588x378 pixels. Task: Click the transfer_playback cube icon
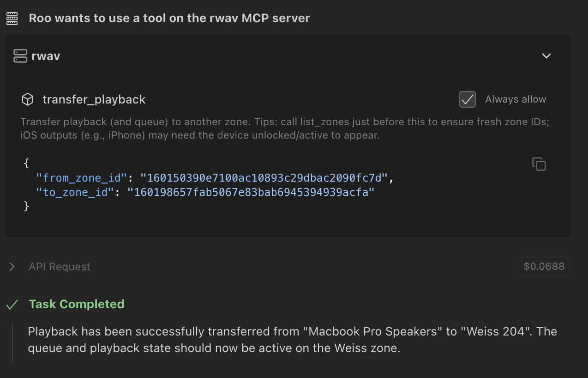pos(28,99)
